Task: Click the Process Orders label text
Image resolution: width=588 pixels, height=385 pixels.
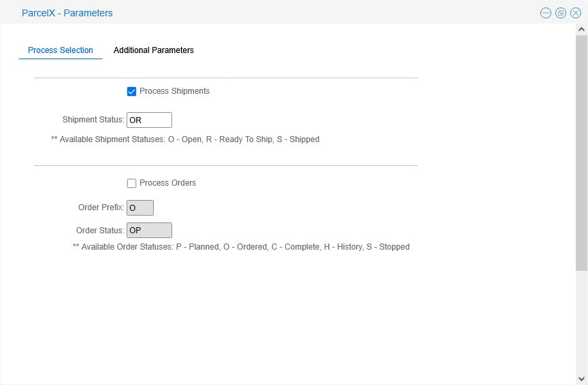Action: (167, 183)
